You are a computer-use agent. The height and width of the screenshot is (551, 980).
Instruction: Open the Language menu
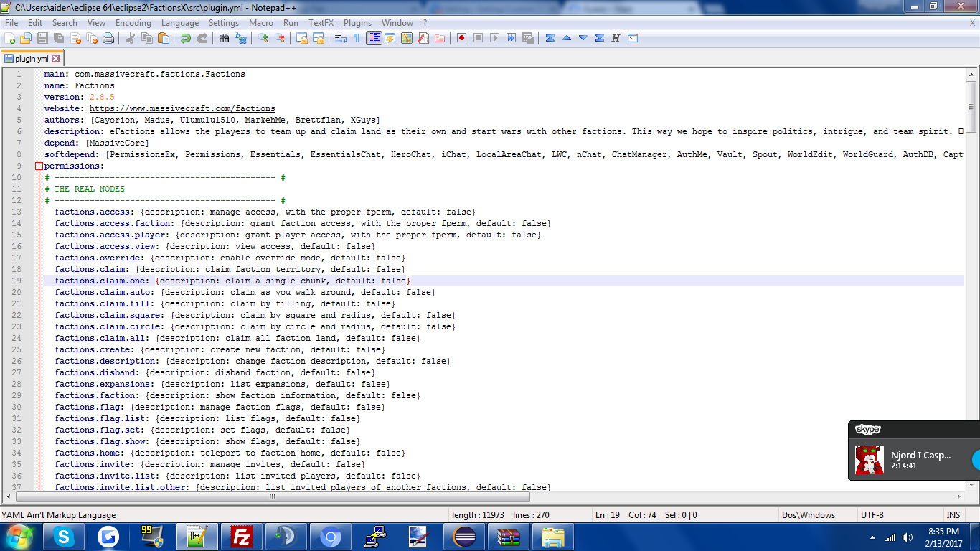click(x=180, y=23)
